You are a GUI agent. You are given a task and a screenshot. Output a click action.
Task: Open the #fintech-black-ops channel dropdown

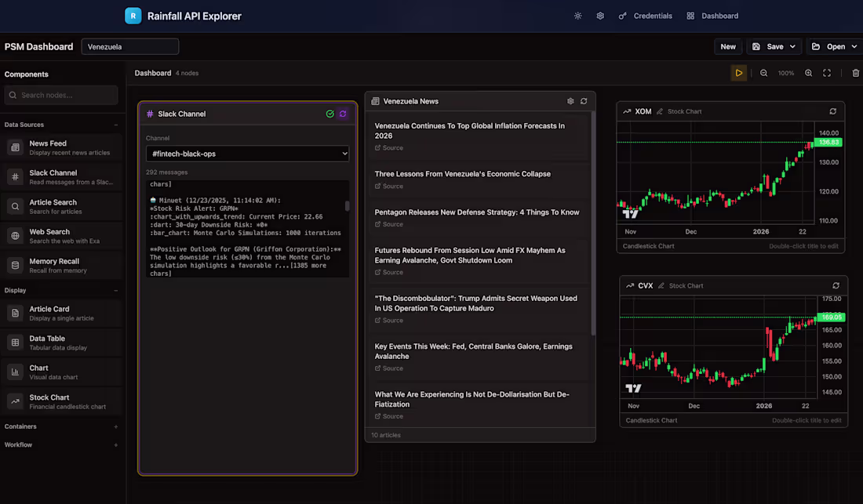coord(248,154)
